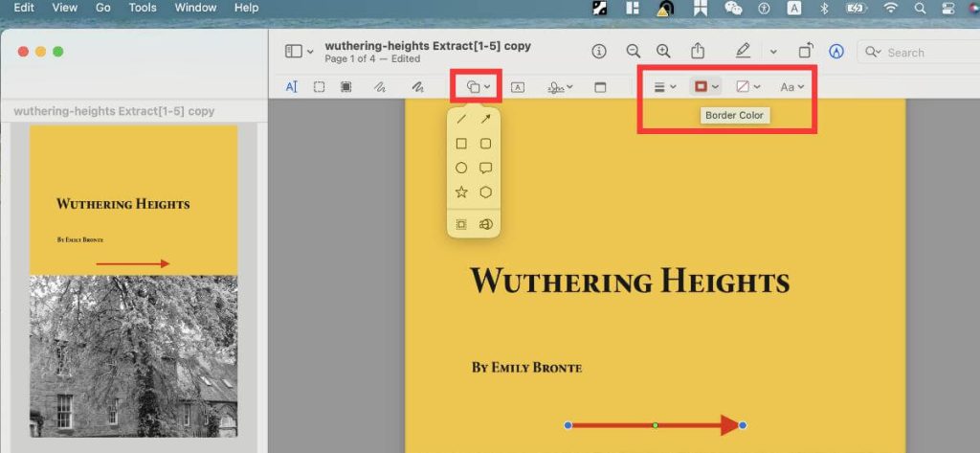The width and height of the screenshot is (980, 453).
Task: Open the battery status menu
Action: coord(855,8)
